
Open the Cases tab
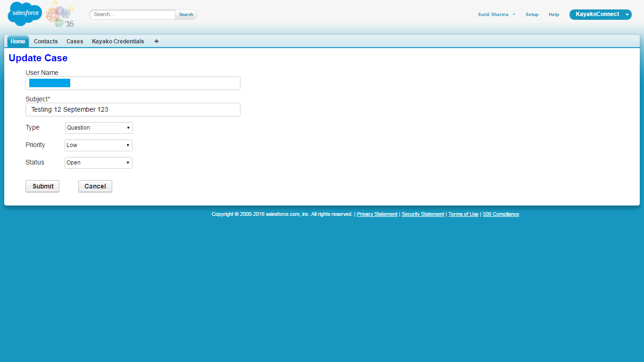tap(74, 41)
